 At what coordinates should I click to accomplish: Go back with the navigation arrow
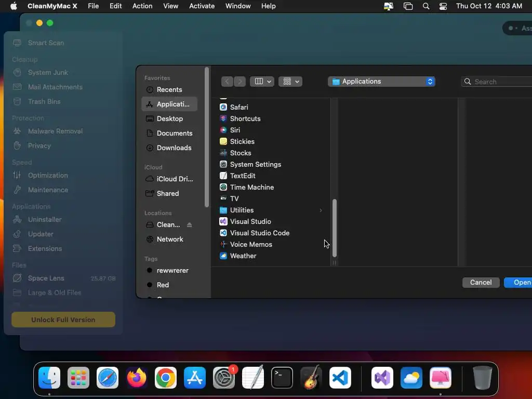pos(228,82)
